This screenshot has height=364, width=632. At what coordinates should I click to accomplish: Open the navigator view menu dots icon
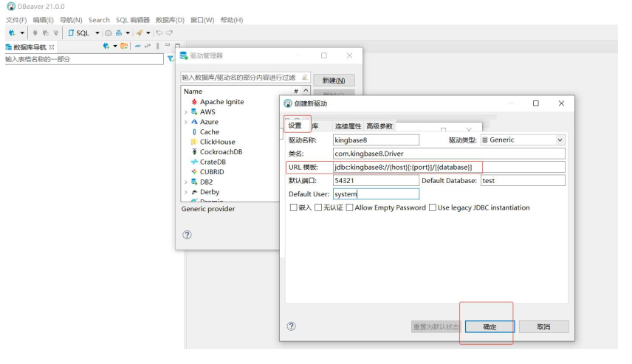[x=157, y=46]
